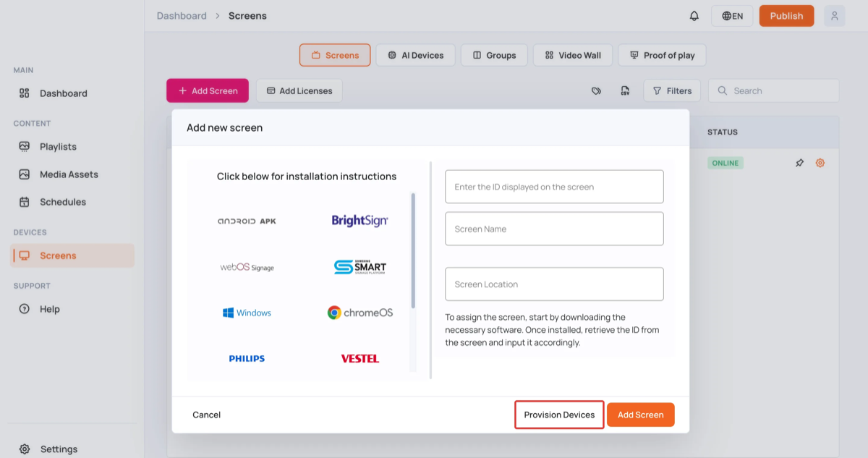Viewport: 868px width, 458px height.
Task: Select the Windows installation logo
Action: [247, 313]
